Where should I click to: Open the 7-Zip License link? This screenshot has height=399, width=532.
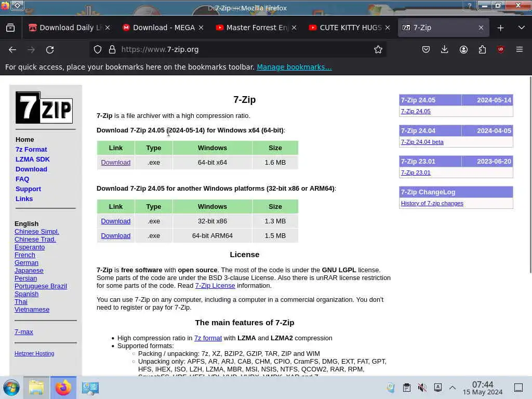[x=215, y=285]
